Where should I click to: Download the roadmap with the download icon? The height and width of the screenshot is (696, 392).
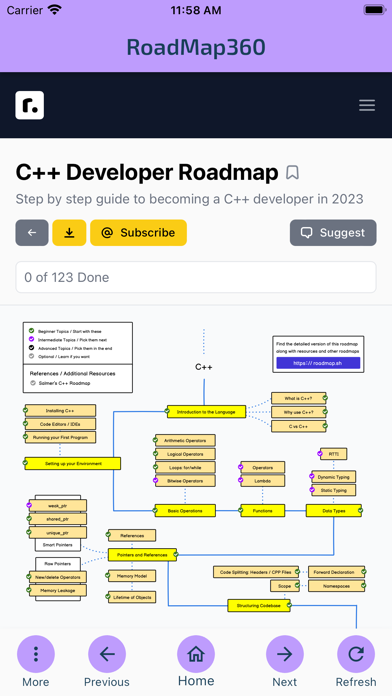69,233
